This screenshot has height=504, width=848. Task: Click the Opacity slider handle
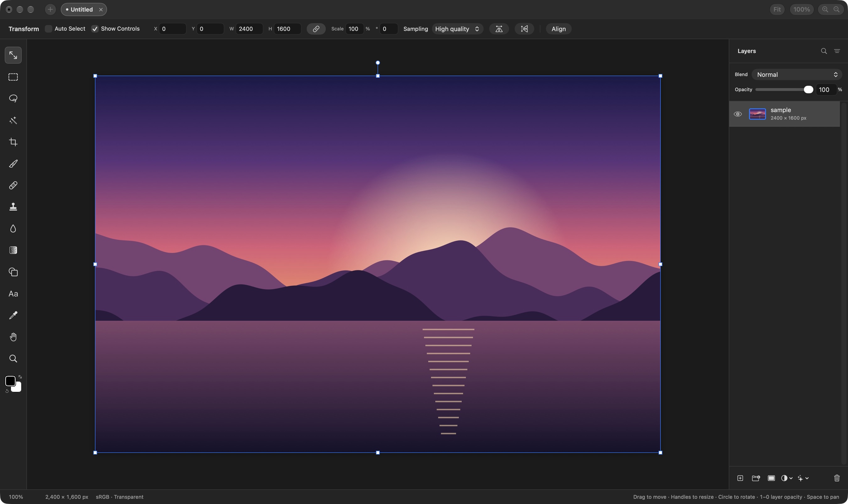(x=808, y=90)
